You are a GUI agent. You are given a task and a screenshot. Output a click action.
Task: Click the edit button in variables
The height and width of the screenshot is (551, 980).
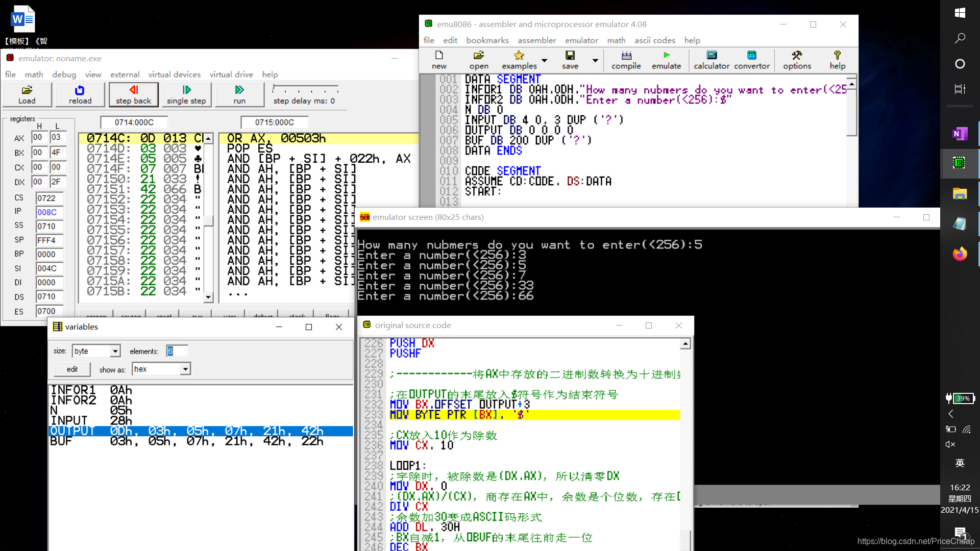tap(72, 369)
